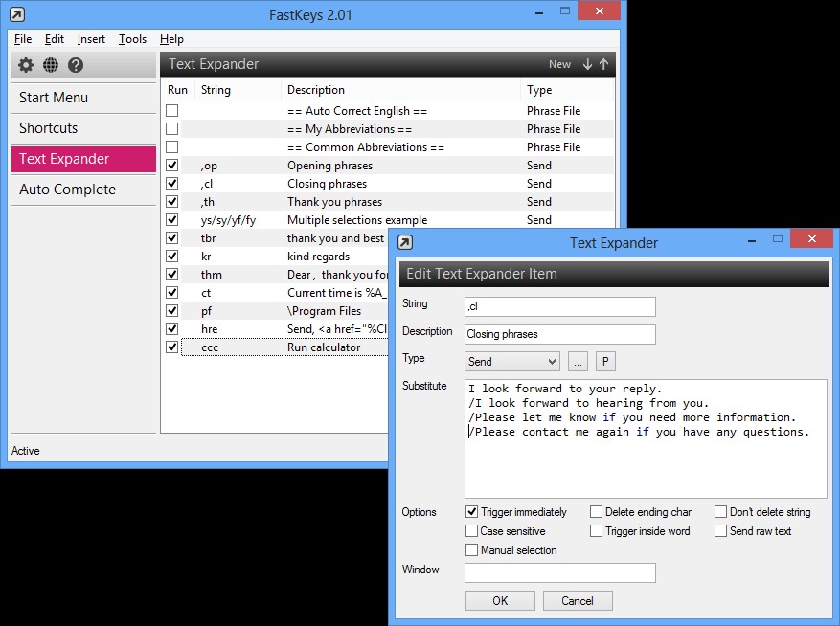Open the Tools menu
The image size is (840, 626).
[x=132, y=39]
